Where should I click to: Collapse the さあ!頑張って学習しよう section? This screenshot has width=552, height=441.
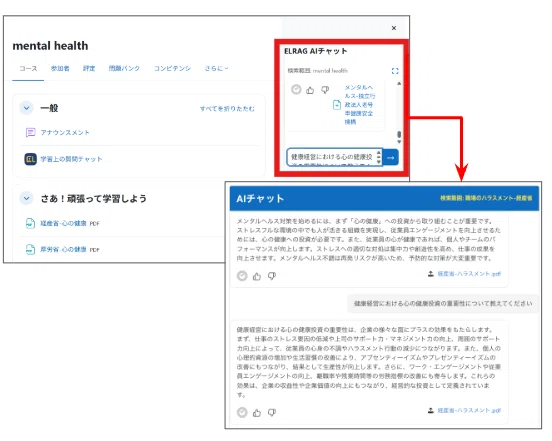coord(26,198)
